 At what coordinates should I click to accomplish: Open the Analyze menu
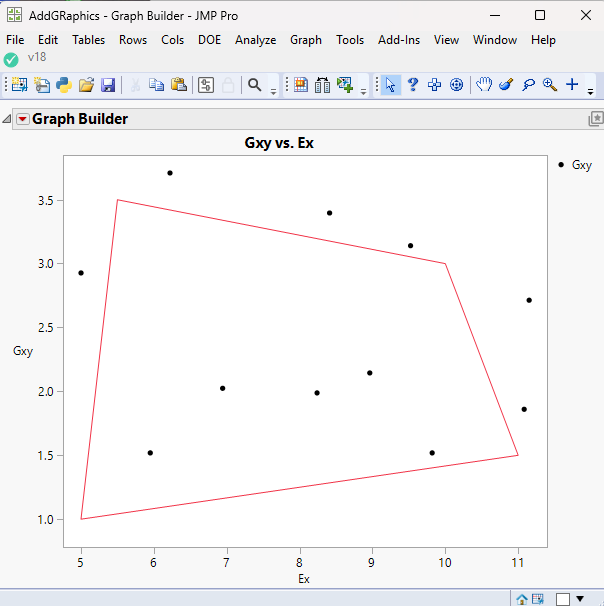[x=255, y=40]
